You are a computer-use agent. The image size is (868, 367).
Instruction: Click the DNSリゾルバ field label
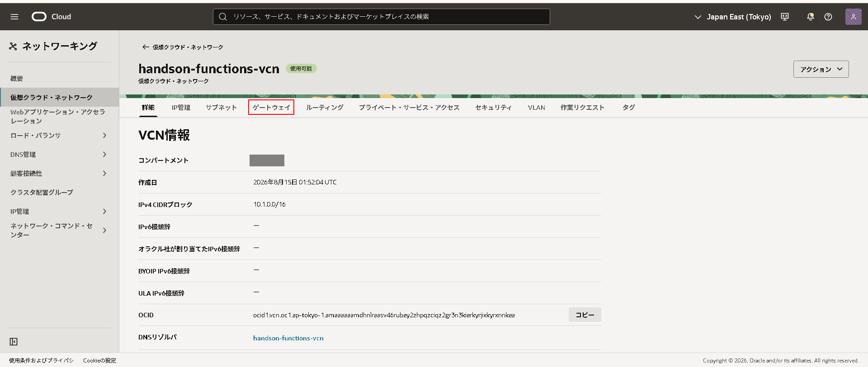coord(157,337)
